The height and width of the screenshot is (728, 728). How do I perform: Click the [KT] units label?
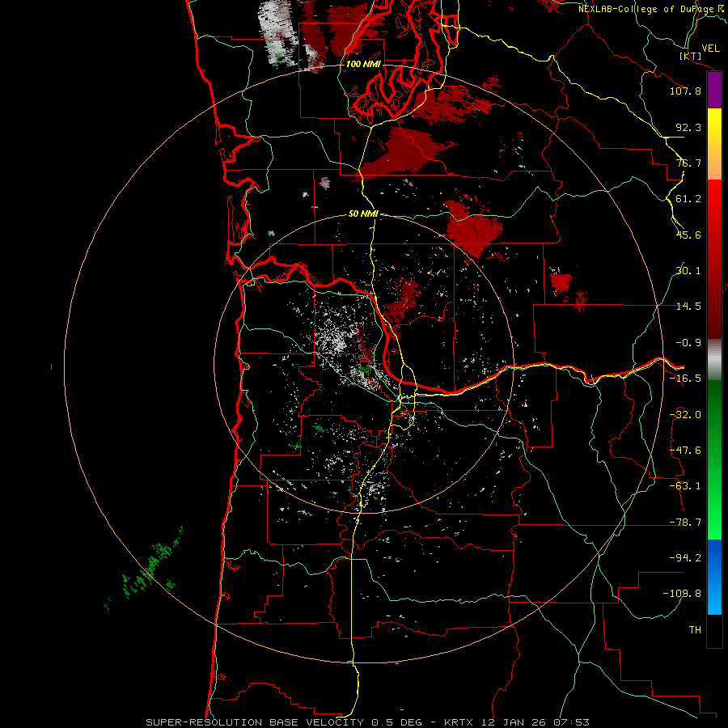point(691,56)
